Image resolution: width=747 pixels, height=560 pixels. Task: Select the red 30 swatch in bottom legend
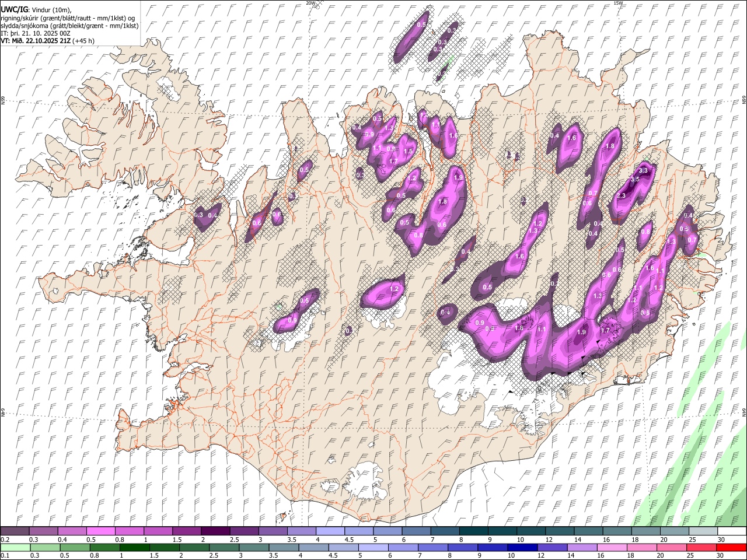[x=732, y=547]
